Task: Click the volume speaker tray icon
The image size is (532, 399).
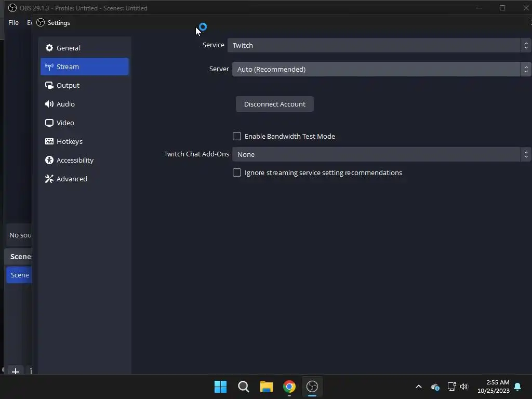Action: (x=464, y=387)
